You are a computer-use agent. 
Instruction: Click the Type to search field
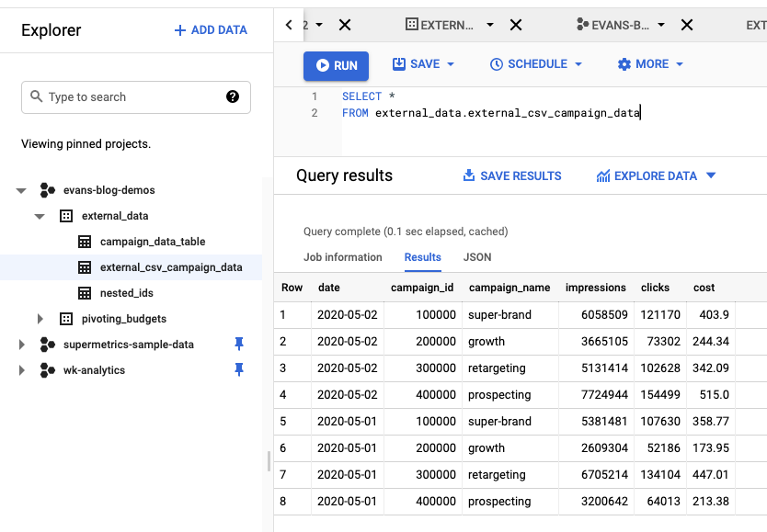[129, 96]
